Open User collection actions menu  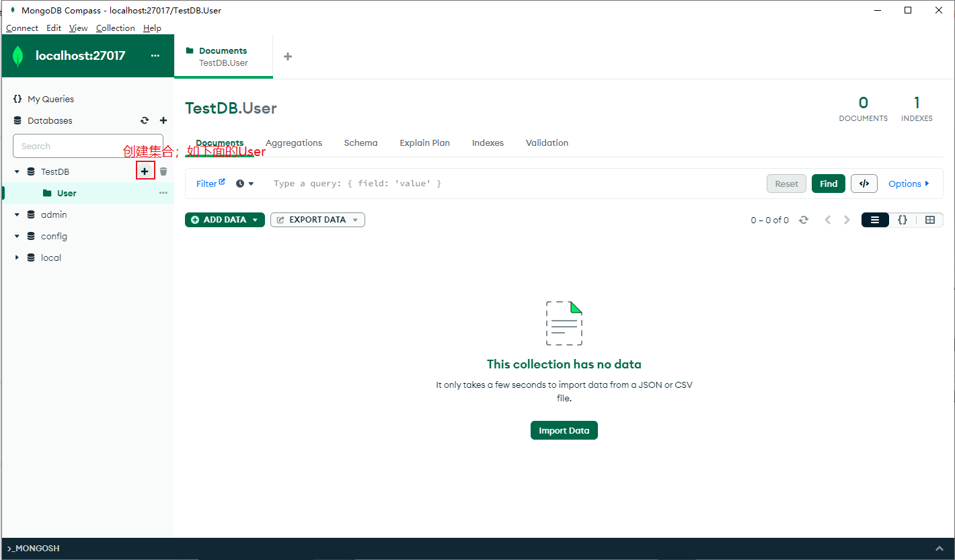click(163, 193)
